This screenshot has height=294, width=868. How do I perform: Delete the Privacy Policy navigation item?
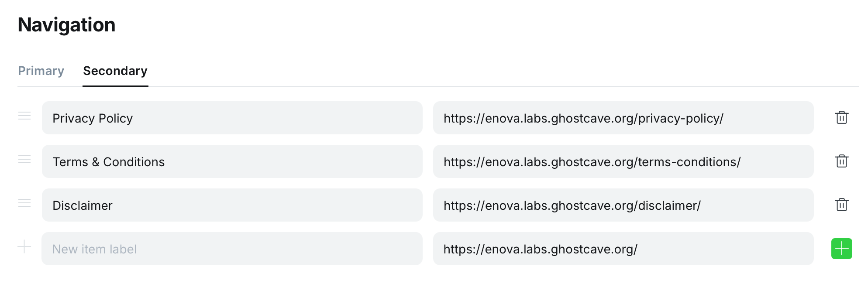841,118
